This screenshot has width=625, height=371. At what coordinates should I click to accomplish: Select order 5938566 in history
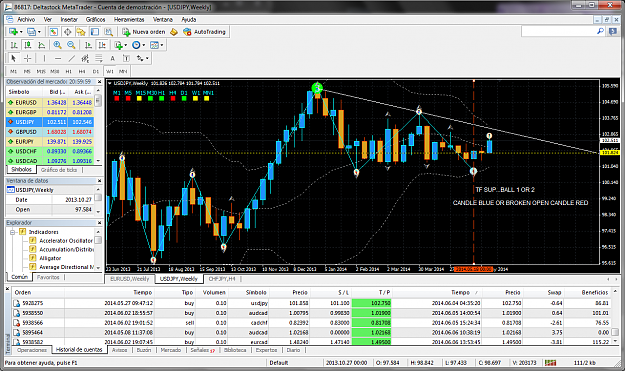pyautogui.click(x=311, y=322)
